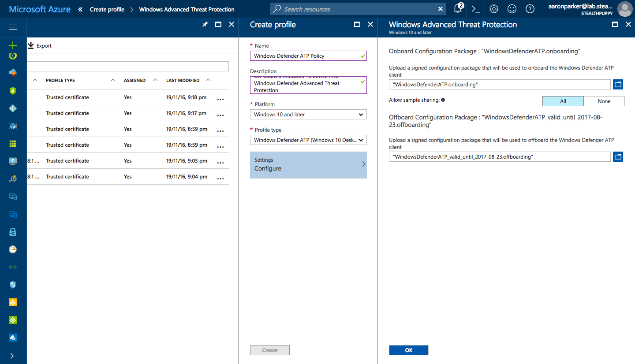Click the PROFILE TYPE column header

click(x=60, y=80)
